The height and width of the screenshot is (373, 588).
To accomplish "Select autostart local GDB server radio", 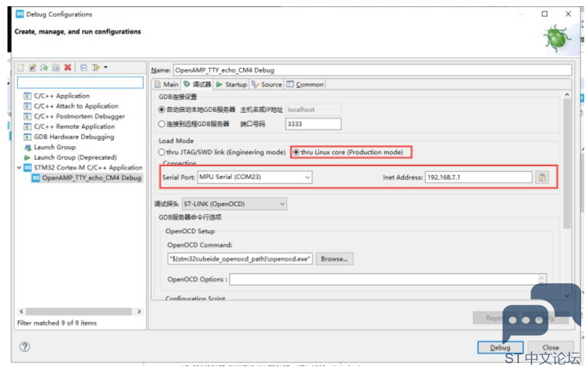I will 162,110.
